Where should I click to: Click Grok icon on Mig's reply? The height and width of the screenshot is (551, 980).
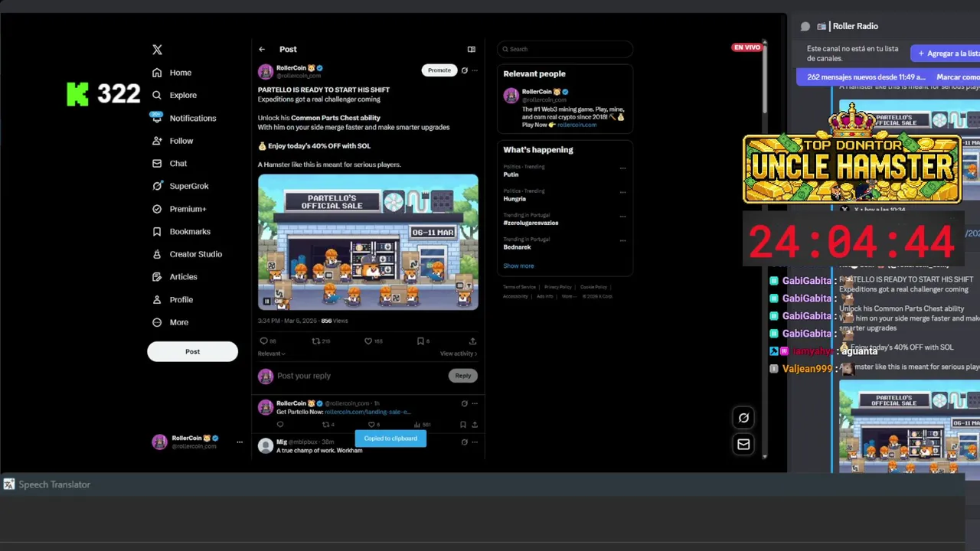(x=464, y=442)
